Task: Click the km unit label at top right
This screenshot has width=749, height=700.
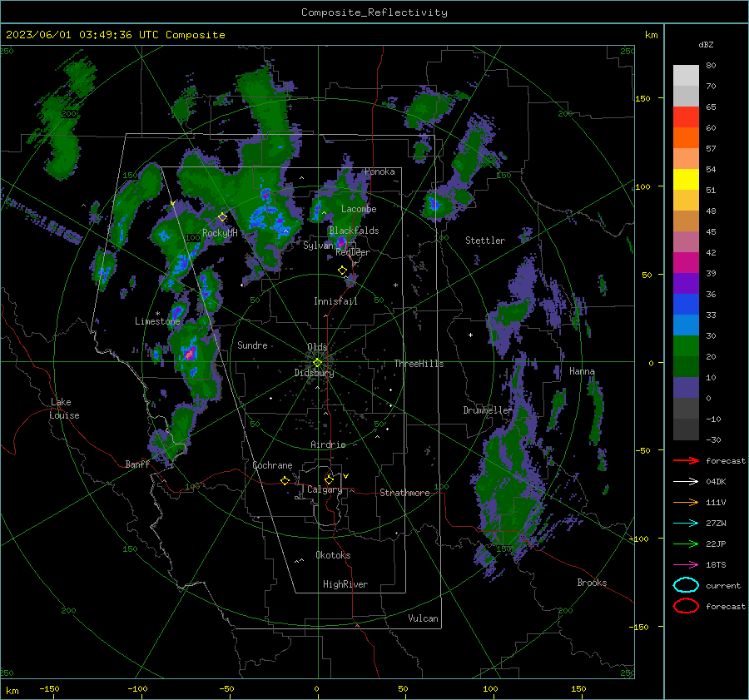Action: pyautogui.click(x=651, y=35)
